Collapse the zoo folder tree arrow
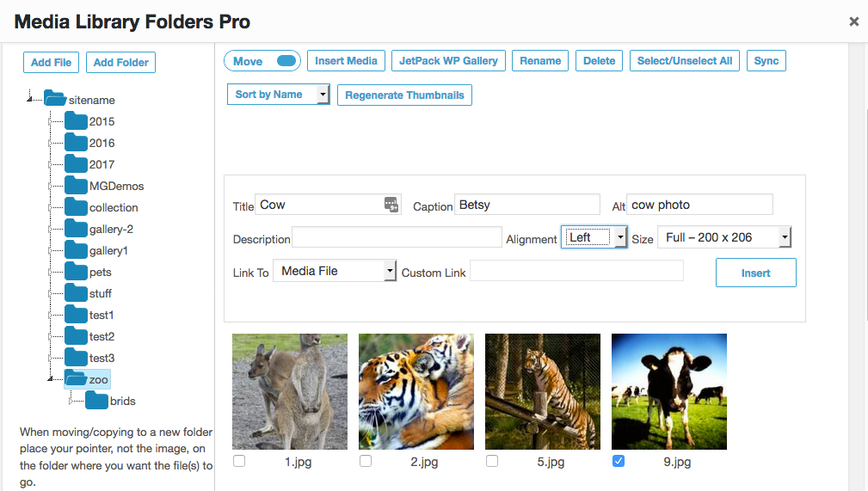868x491 pixels. (x=50, y=379)
